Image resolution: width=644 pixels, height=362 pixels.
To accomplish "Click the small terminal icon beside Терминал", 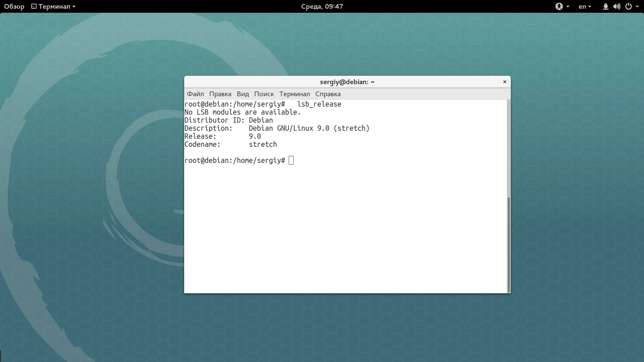I will click(x=34, y=6).
